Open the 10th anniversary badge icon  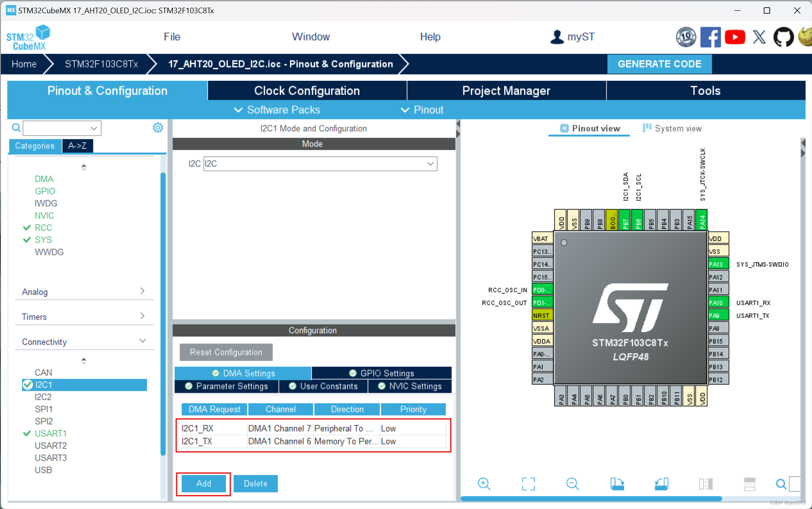point(686,37)
